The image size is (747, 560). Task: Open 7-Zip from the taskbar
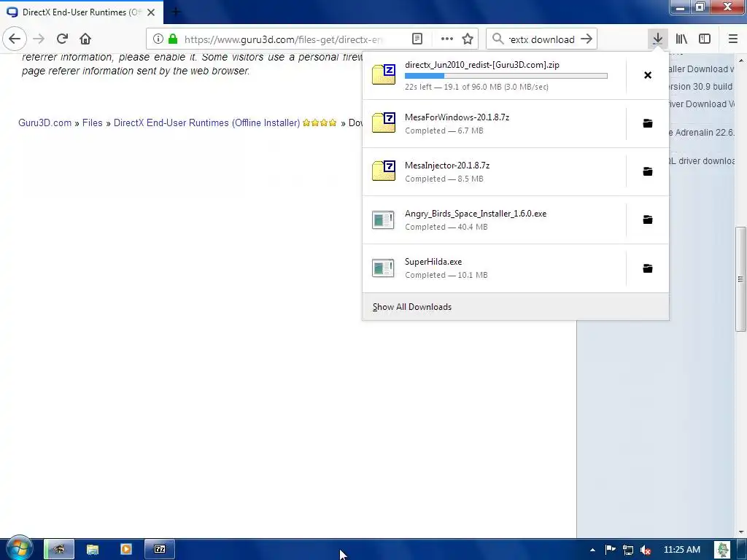[160, 550]
